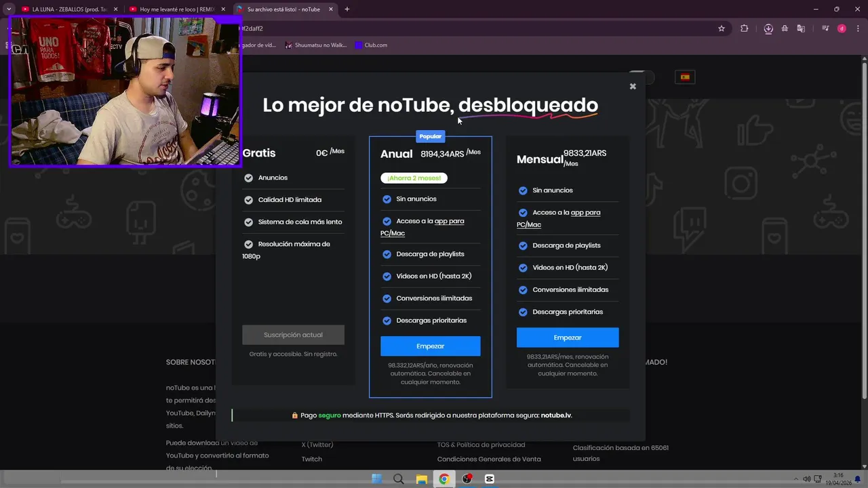
Task: Open the app para PC/Mac link in Mensual
Action: (585, 212)
